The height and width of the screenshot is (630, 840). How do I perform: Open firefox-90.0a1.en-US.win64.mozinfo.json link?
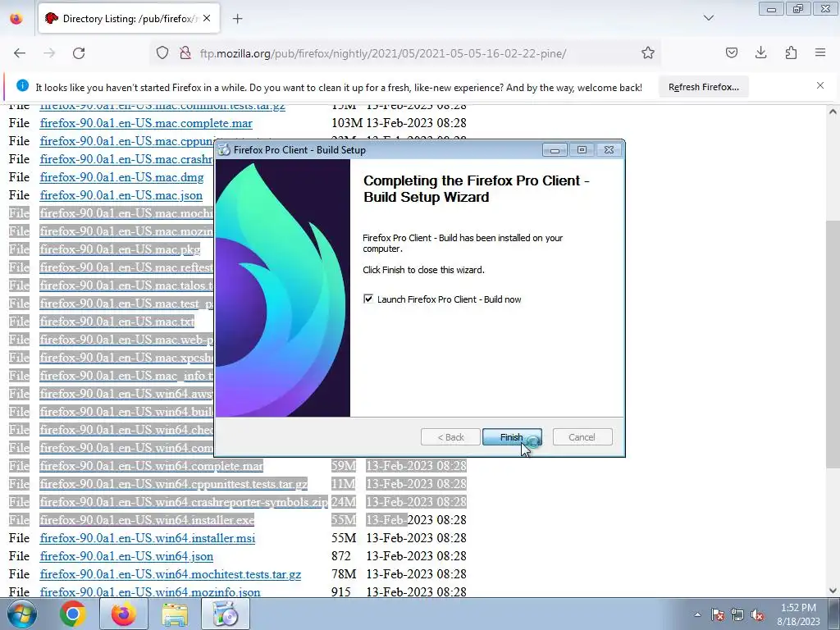pyautogui.click(x=150, y=592)
